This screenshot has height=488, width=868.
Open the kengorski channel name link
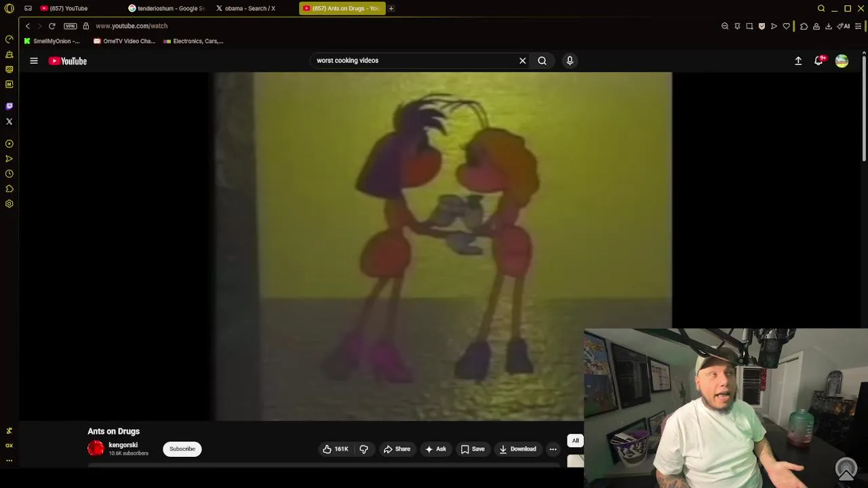coord(123,445)
